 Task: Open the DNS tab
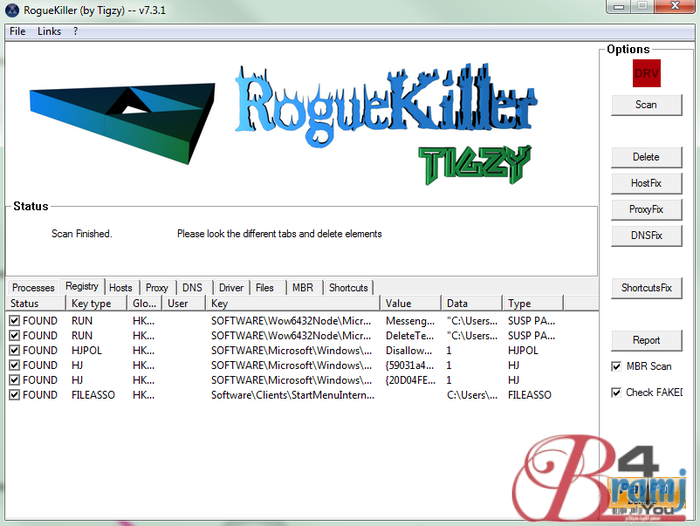tap(192, 288)
